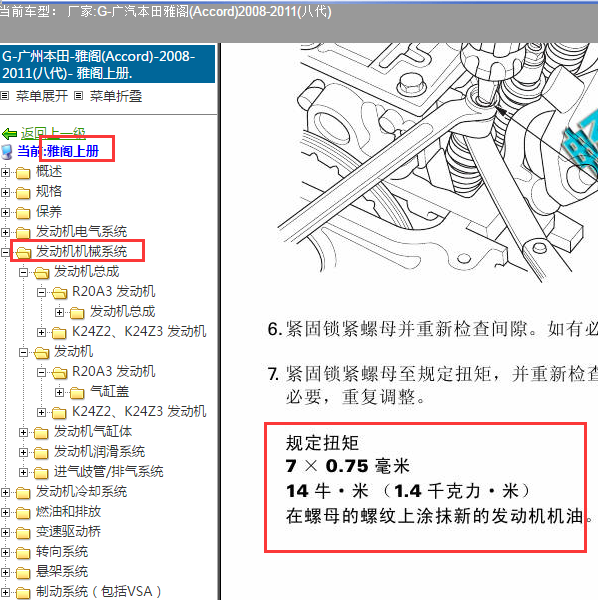This screenshot has width=598, height=600.
Task: Click the 进气歧管/排气系统 folder icon
Action: [41, 473]
